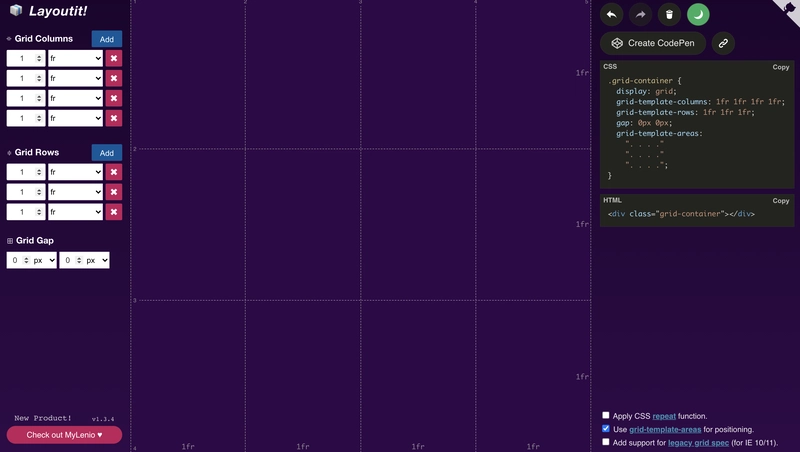The width and height of the screenshot is (800, 452).
Task: Remove the third grid column
Action: [114, 98]
